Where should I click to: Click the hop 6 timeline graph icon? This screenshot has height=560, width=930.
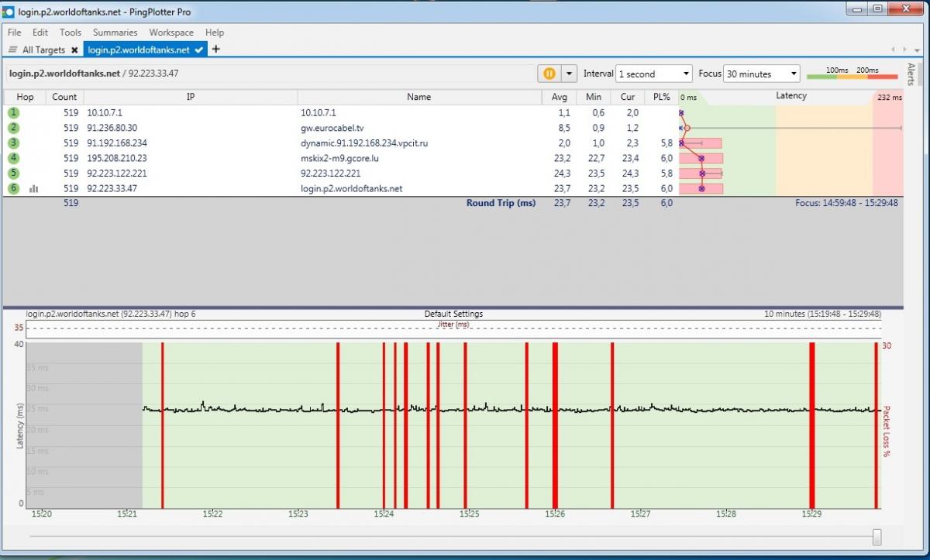pyautogui.click(x=33, y=188)
